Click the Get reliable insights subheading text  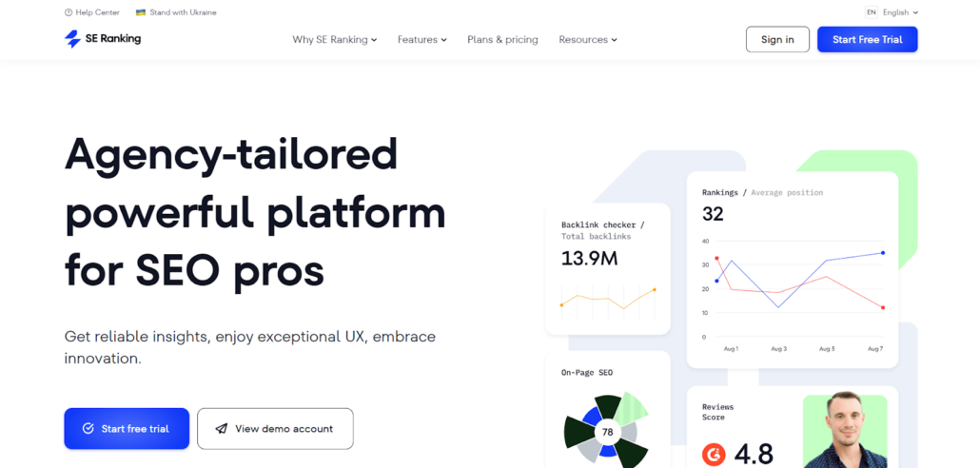250,347
